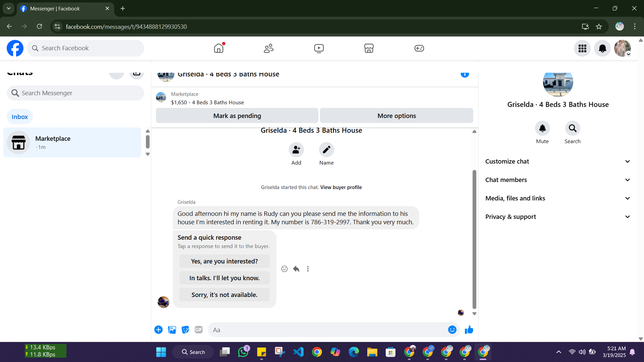This screenshot has width=644, height=362.
Task: Choose a sticker in the composer
Action: (x=185, y=330)
